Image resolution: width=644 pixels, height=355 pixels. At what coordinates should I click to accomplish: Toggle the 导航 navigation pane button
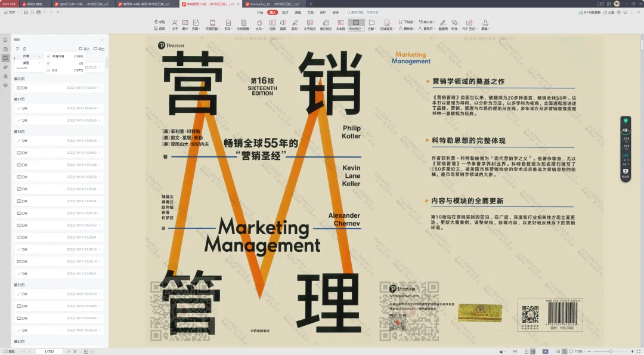click(x=9, y=351)
